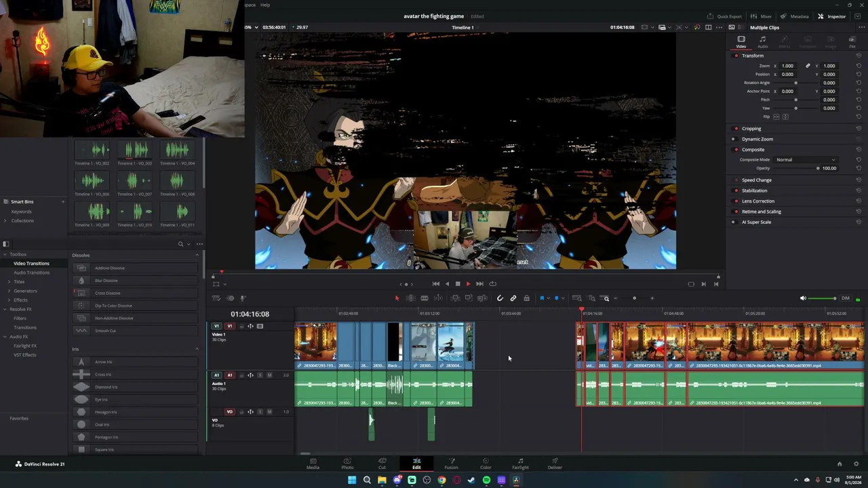Adjust the Rotation Angle slider
Image resolution: width=868 pixels, height=488 pixels.
(x=796, y=83)
